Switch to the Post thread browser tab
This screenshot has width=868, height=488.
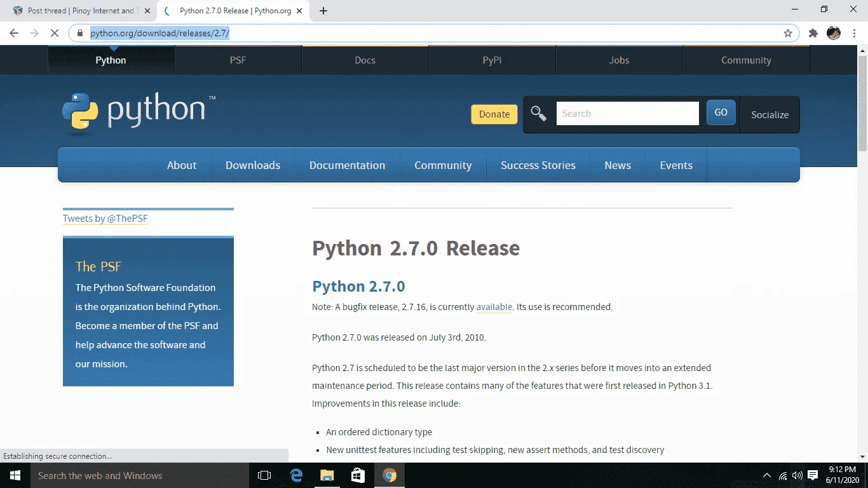click(x=80, y=11)
